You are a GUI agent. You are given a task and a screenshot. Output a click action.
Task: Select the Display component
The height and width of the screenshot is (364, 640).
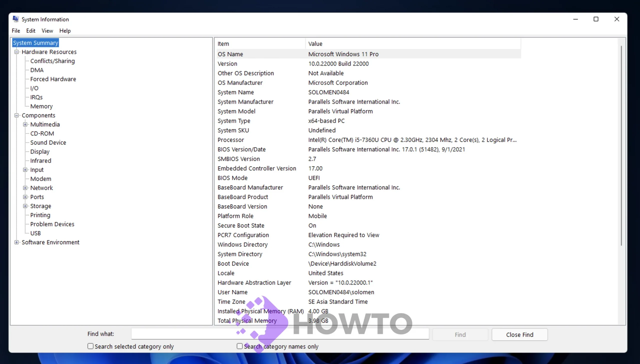40,152
